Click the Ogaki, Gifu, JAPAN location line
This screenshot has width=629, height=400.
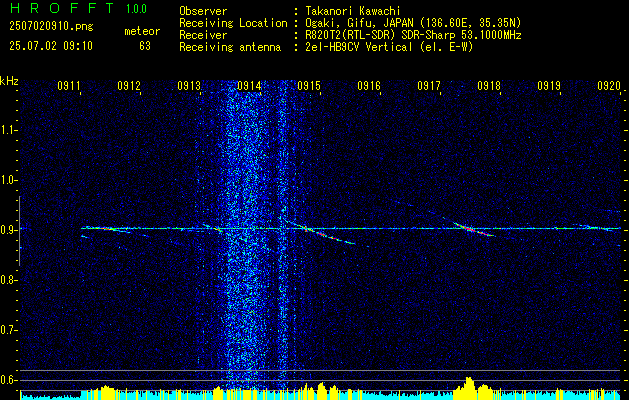tap(413, 23)
